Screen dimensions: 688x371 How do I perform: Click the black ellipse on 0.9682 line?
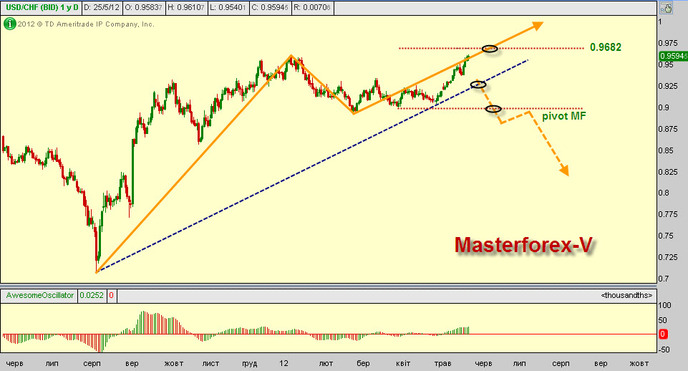(490, 49)
